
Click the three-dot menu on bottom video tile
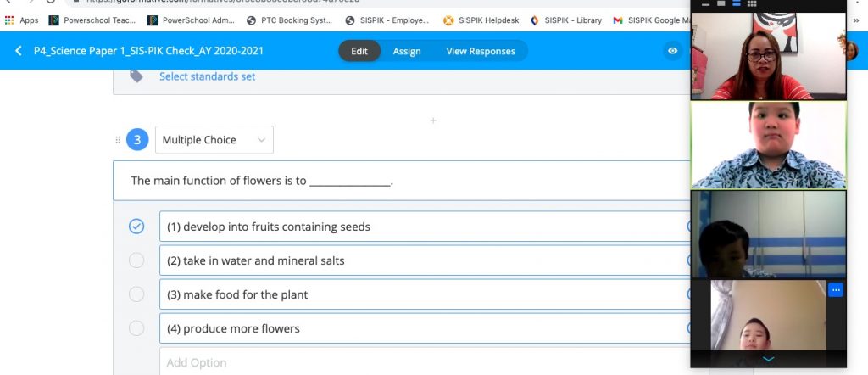836,290
